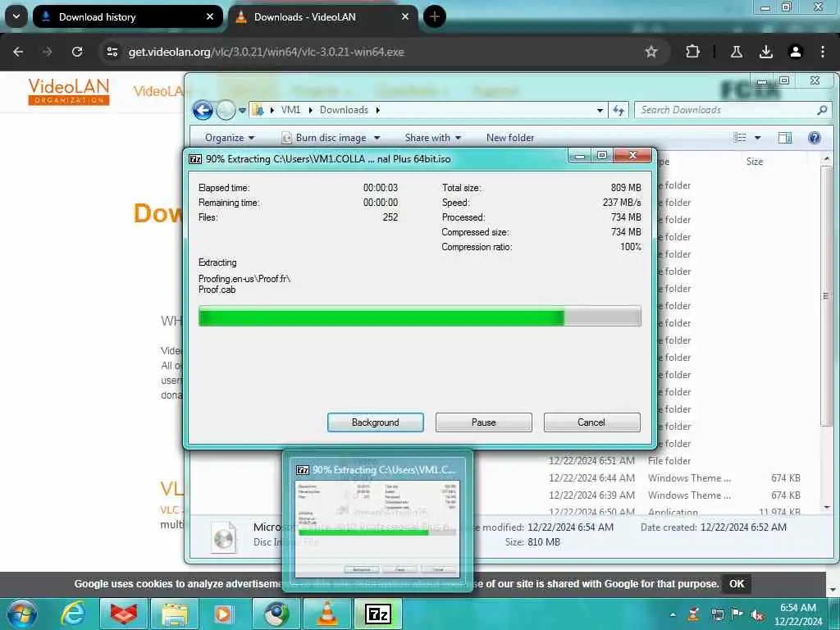Image resolution: width=840 pixels, height=630 pixels.
Task: Close the Downloads - VideoLAN tab
Action: point(405,16)
